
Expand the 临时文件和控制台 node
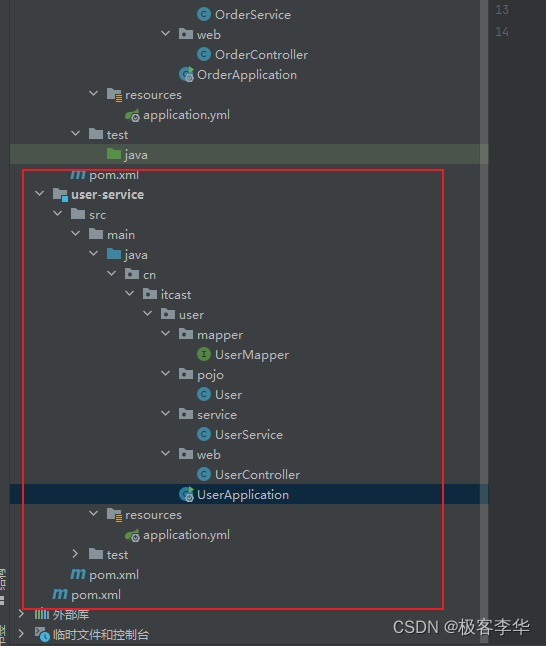[x=21, y=633]
